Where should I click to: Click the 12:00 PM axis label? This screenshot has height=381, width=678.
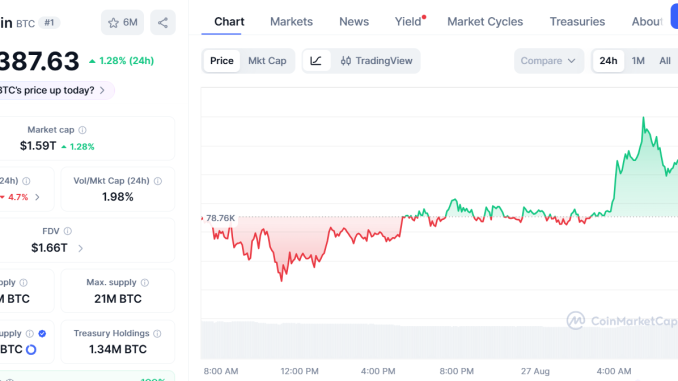coord(299,371)
